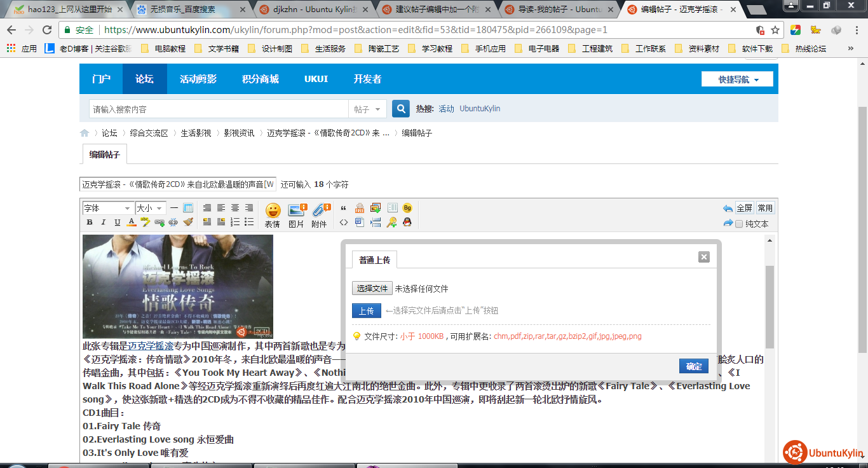
Task: Click the insert link chain icon
Action: click(159, 222)
